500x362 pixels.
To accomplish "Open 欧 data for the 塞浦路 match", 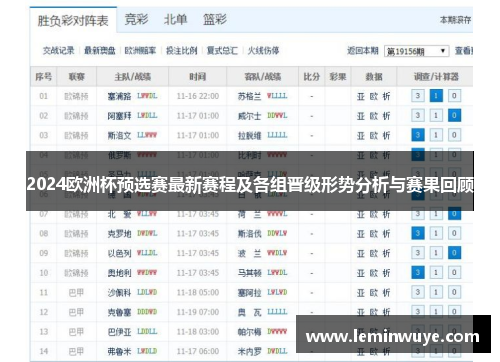I will point(374,96).
